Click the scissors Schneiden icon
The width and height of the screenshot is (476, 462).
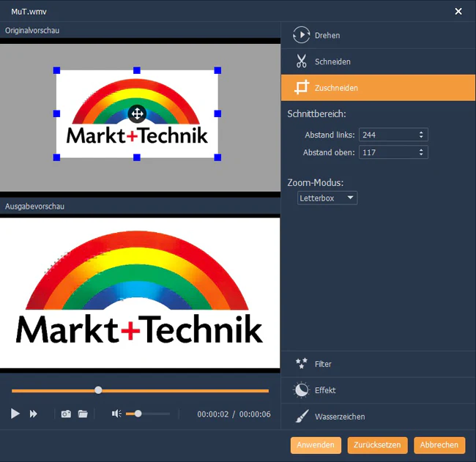[302, 61]
